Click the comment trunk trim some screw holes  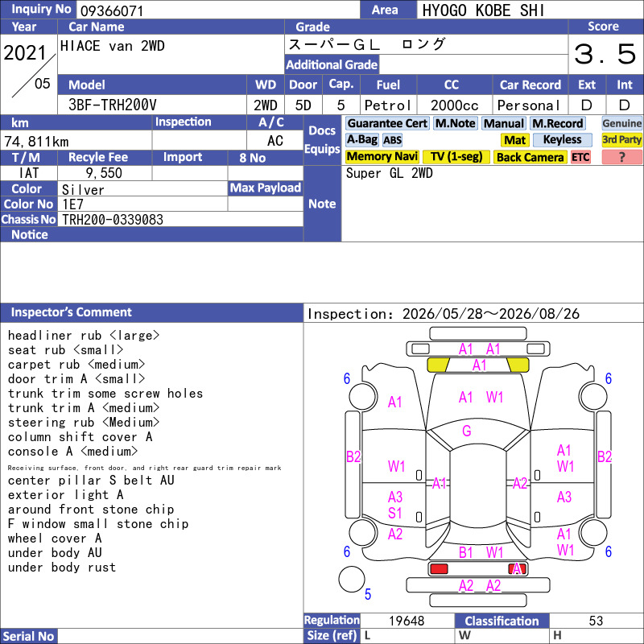coord(105,394)
